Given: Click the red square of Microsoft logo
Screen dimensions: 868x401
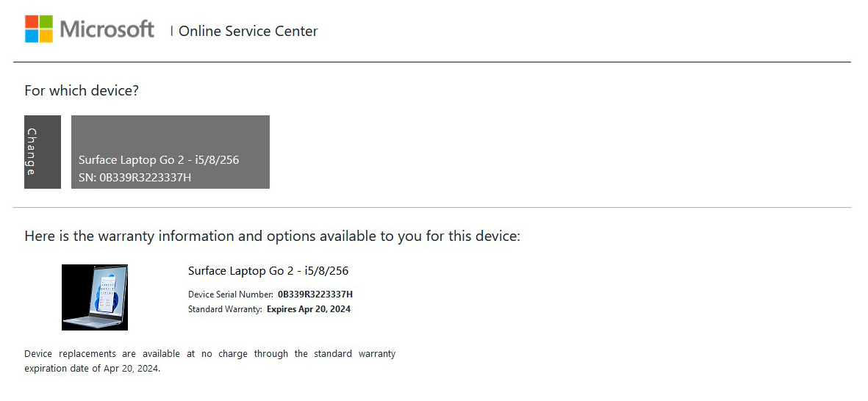Looking at the screenshot, I should [x=32, y=21].
